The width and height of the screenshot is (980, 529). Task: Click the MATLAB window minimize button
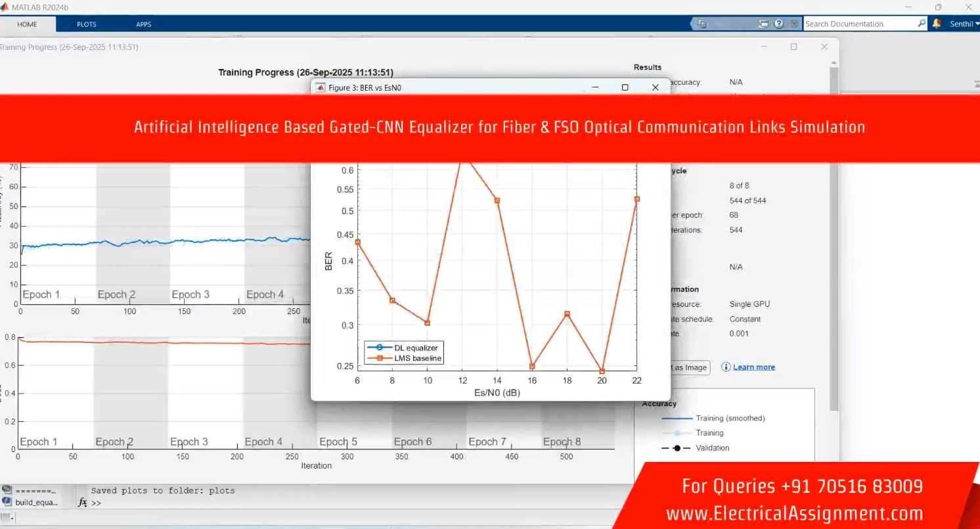[908, 7]
